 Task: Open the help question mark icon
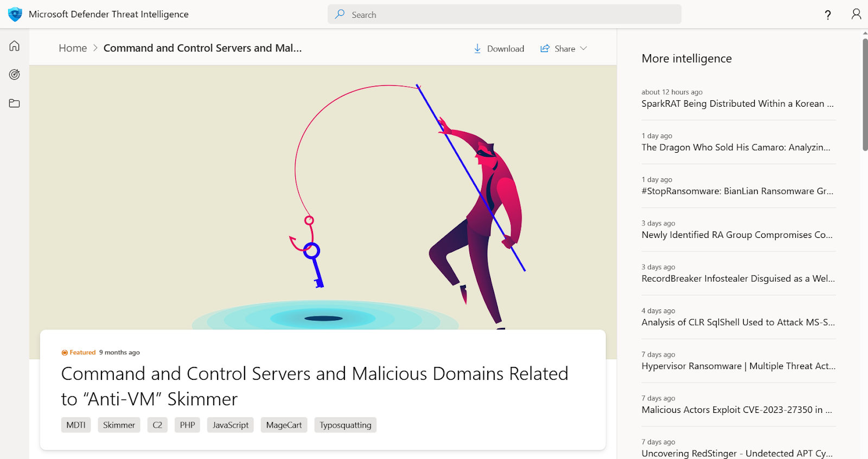(828, 15)
